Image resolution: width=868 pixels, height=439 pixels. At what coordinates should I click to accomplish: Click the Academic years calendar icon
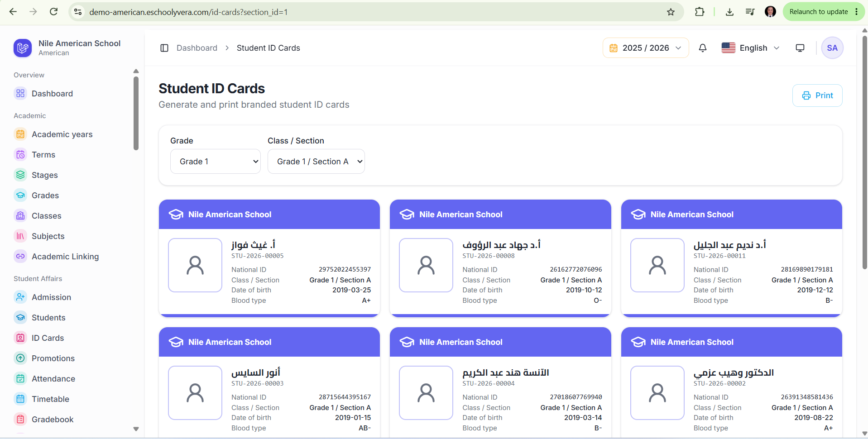coord(20,134)
